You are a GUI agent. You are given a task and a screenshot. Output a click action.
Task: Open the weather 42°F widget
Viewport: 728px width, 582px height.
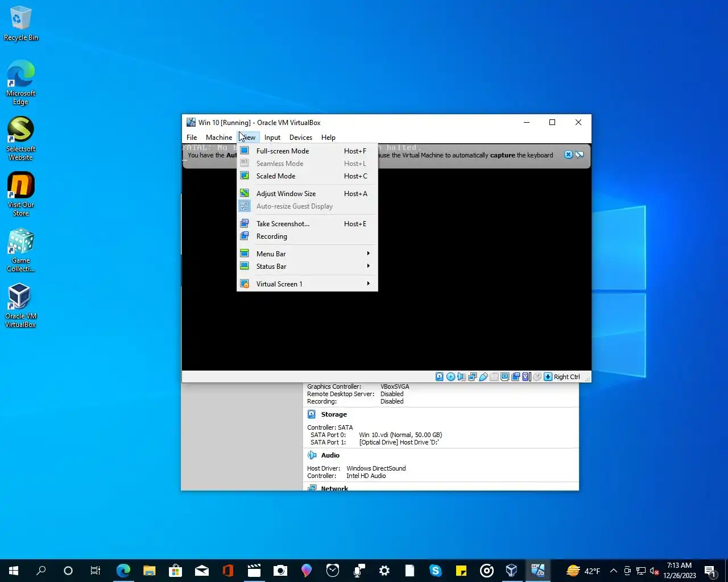584,571
